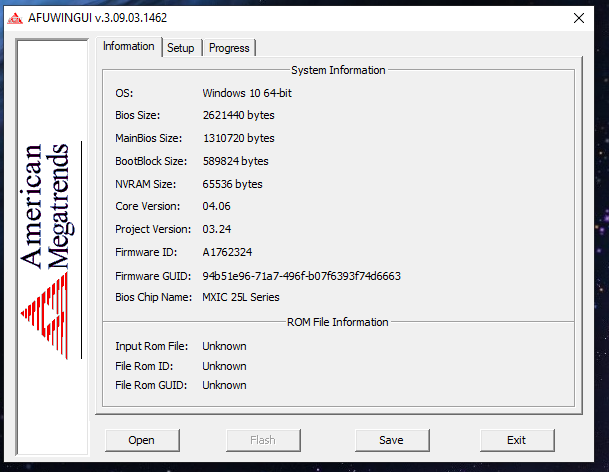Click the AFUWINGUI v.3.09.03.1462 title text

[97, 18]
